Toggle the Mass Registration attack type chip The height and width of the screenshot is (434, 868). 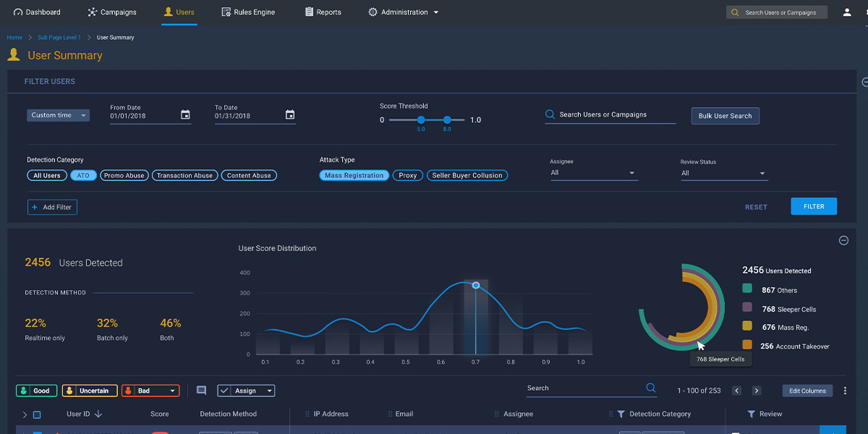pos(354,176)
